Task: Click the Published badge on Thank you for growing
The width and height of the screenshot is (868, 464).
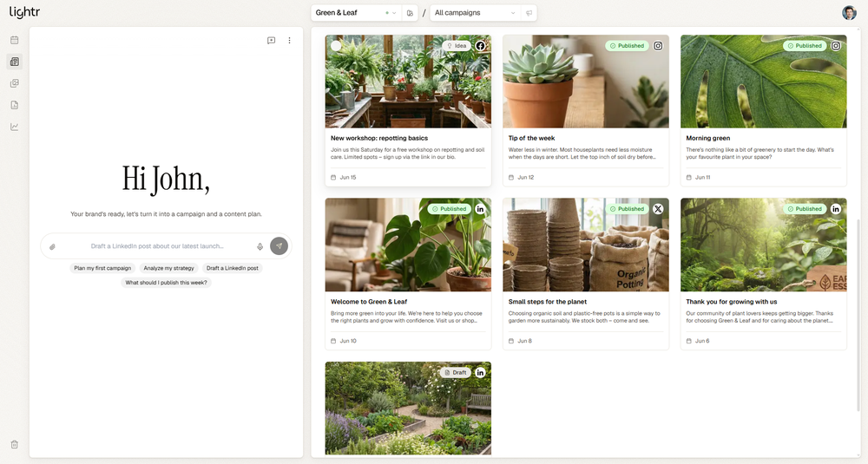Action: click(x=805, y=209)
